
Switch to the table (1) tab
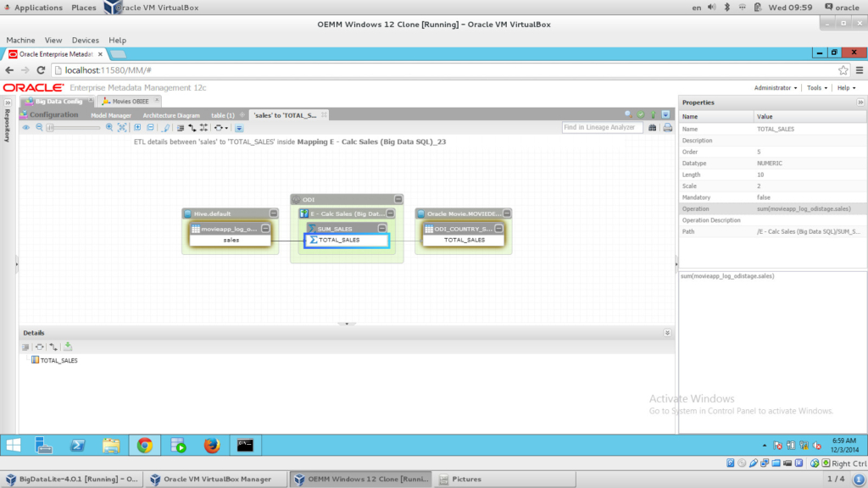coord(223,115)
